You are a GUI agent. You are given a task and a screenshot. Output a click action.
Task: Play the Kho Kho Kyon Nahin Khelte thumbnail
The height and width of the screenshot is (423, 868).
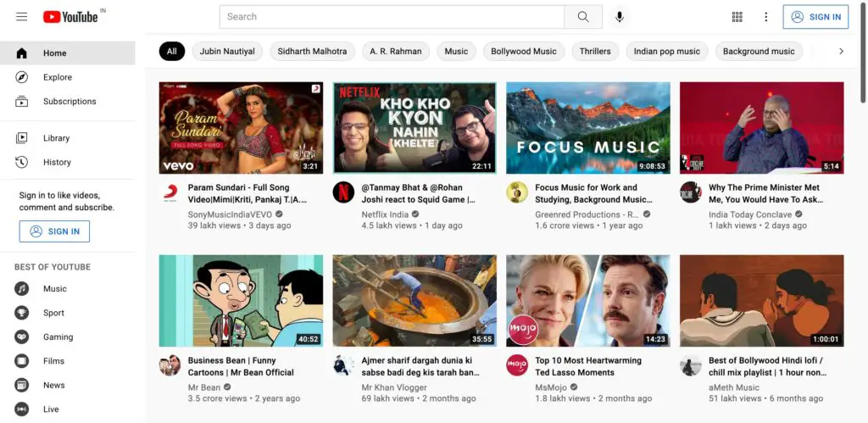(415, 128)
